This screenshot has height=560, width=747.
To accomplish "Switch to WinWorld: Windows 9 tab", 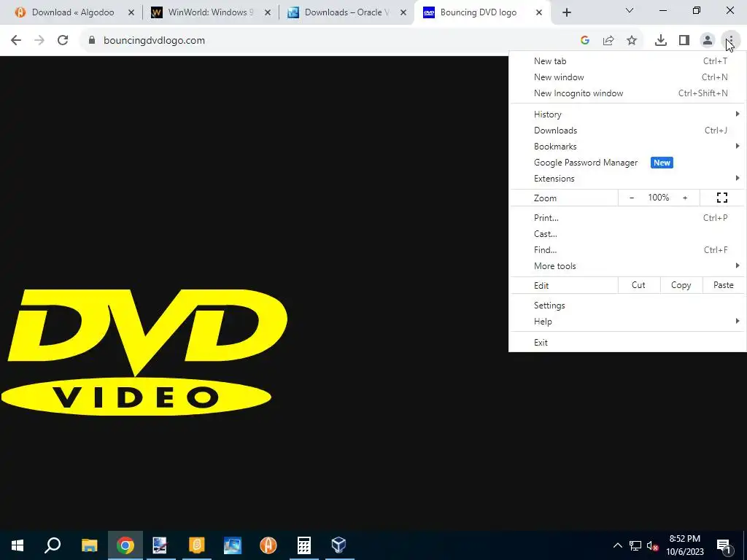I will 211,12.
